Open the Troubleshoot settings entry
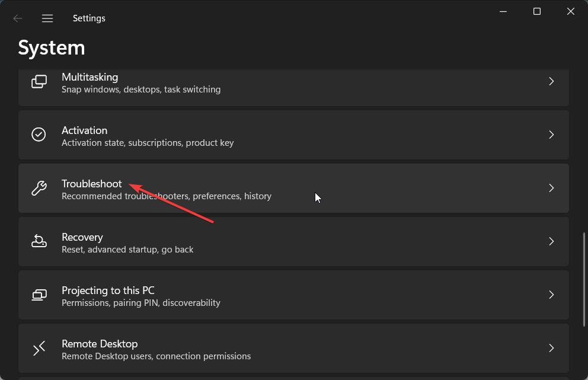Image resolution: width=588 pixels, height=380 pixels. tap(293, 188)
